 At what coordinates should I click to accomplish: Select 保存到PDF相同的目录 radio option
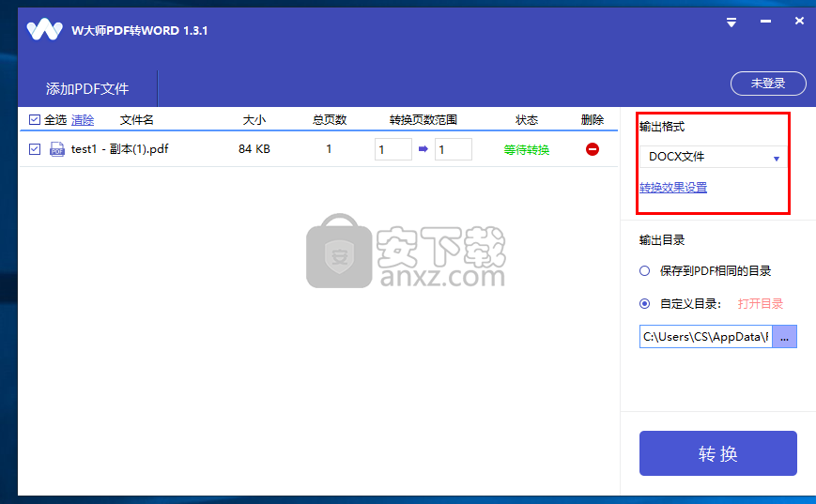click(644, 271)
